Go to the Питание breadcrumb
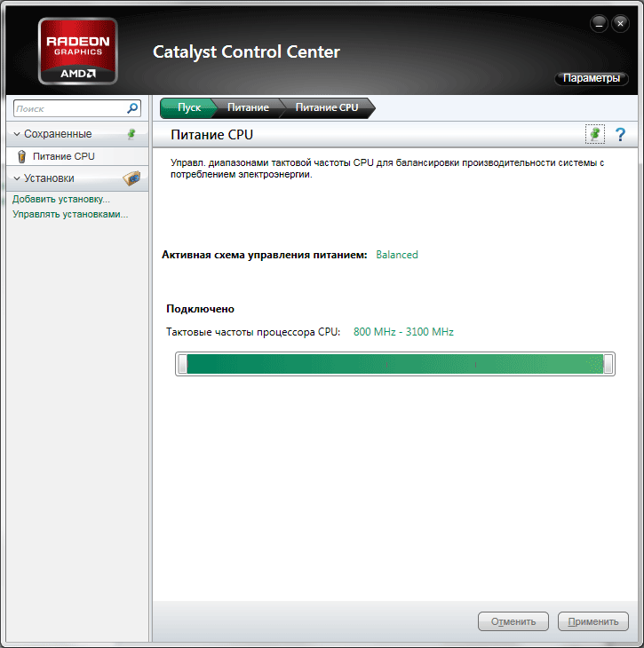Screen dimensions: 644x648 [248, 108]
